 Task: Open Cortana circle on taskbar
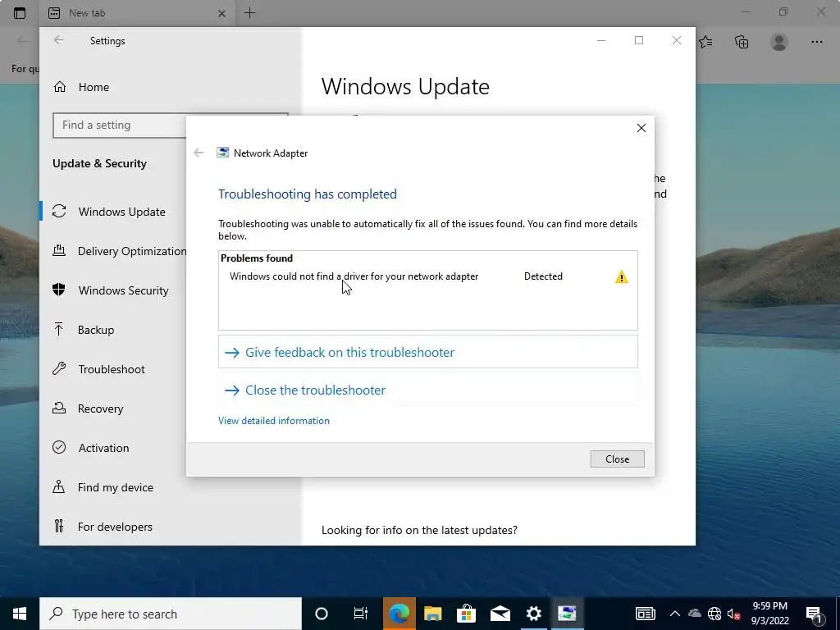pyautogui.click(x=322, y=614)
